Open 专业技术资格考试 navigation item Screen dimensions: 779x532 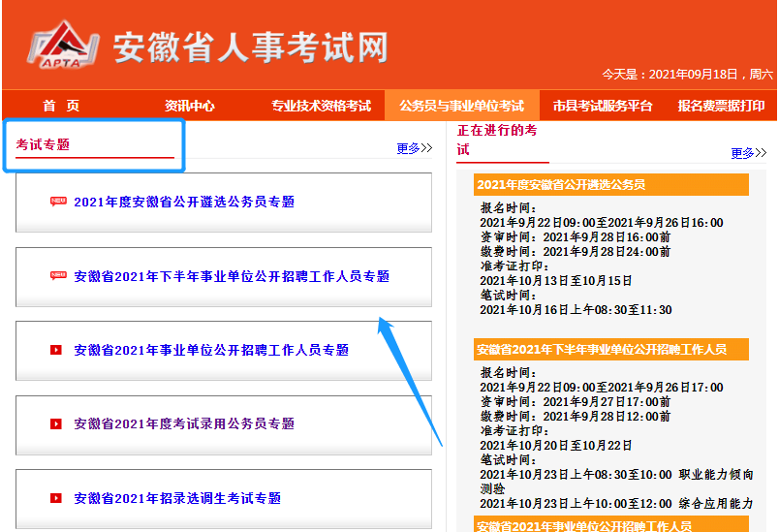[321, 106]
